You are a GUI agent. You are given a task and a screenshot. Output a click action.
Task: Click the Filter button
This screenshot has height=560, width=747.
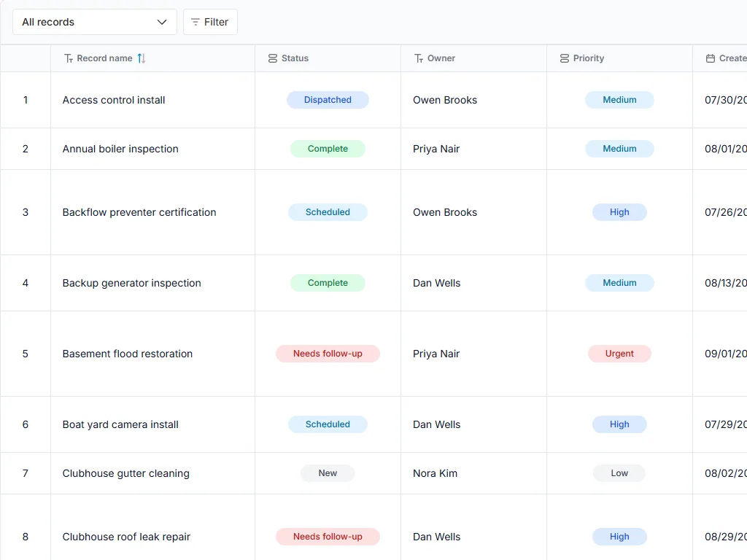coord(210,22)
